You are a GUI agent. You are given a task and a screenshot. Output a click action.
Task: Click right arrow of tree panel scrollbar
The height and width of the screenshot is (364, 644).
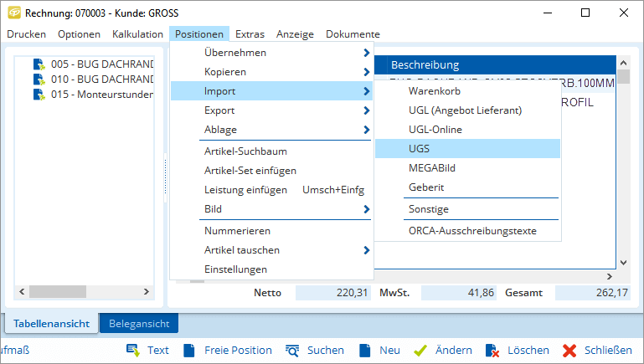click(146, 292)
